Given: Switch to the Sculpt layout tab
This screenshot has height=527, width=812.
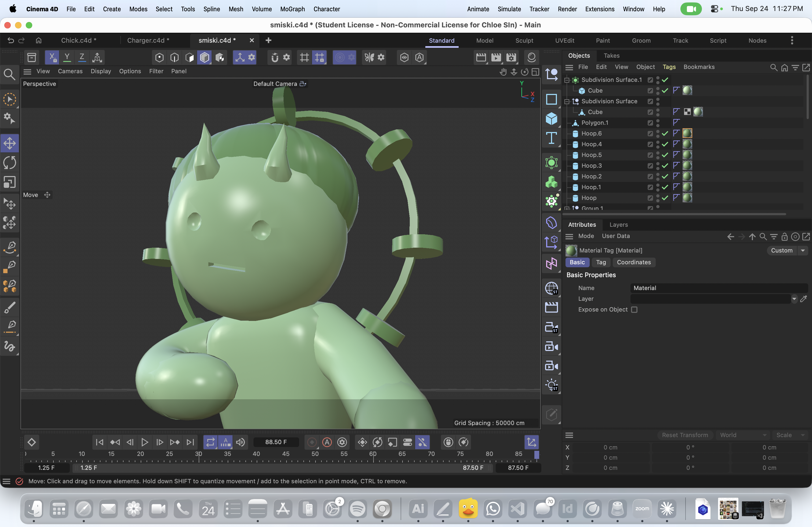Looking at the screenshot, I should point(524,41).
